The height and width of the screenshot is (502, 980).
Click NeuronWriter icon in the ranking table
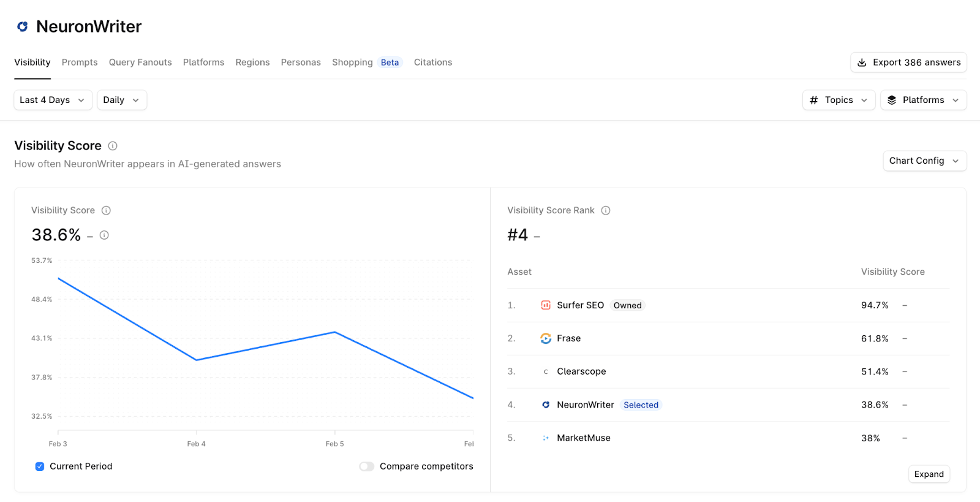click(545, 405)
